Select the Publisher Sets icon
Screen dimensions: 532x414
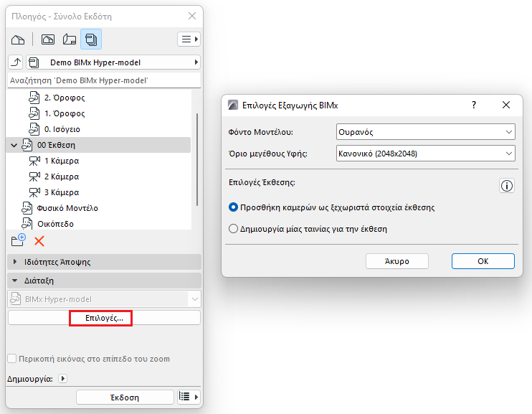pyautogui.click(x=91, y=39)
